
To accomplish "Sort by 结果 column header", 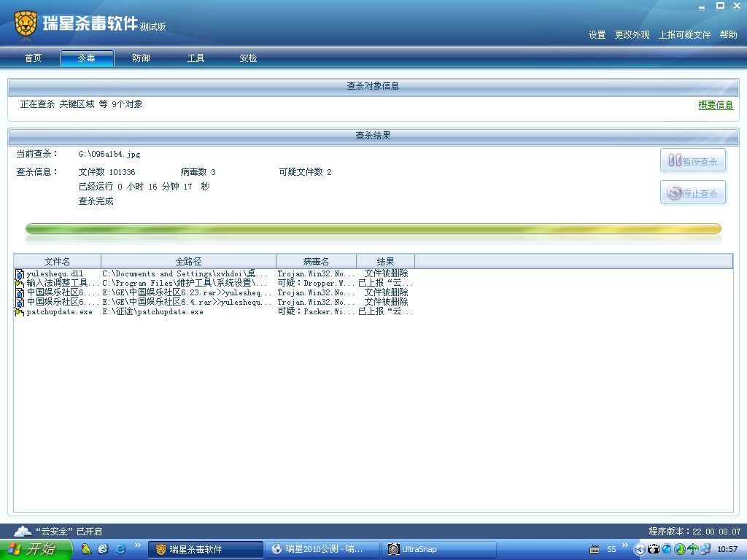I will (385, 262).
